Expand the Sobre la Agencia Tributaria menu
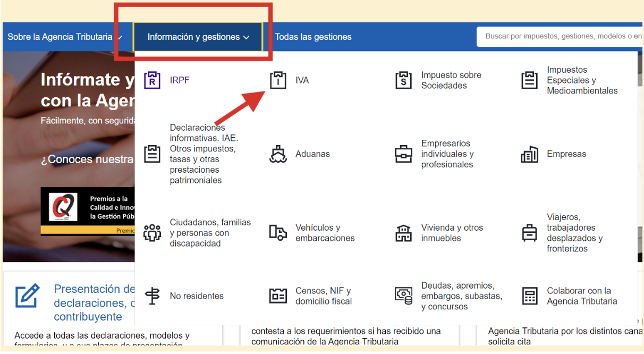The height and width of the screenshot is (354, 644). (65, 37)
